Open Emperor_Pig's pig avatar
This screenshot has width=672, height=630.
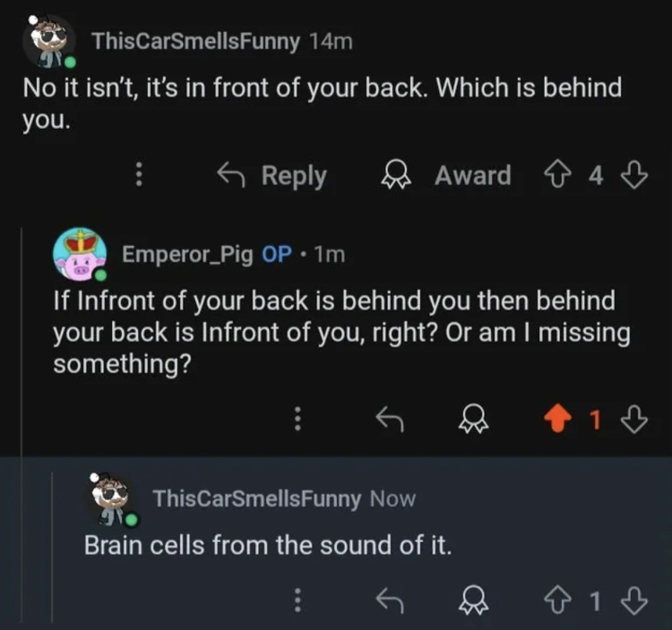coord(79,254)
